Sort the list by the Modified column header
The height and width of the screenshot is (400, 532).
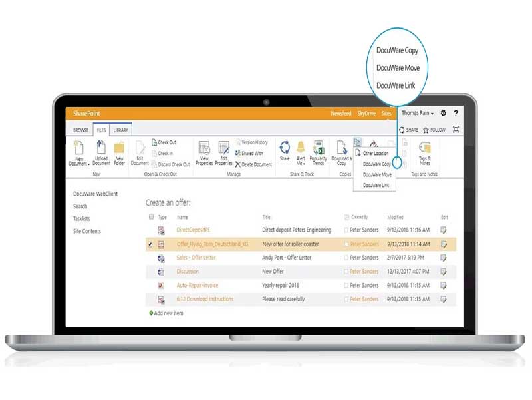click(x=395, y=218)
